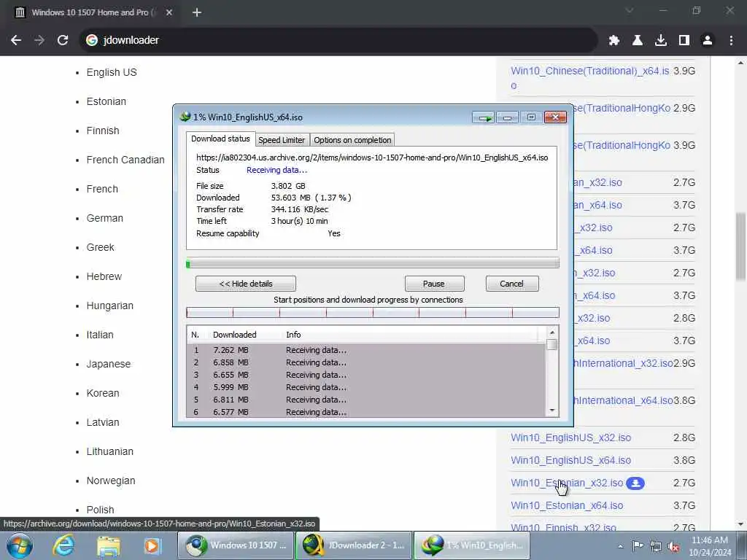Click the taskbar clock showing 11:46 AM
747x560 pixels.
(x=710, y=545)
